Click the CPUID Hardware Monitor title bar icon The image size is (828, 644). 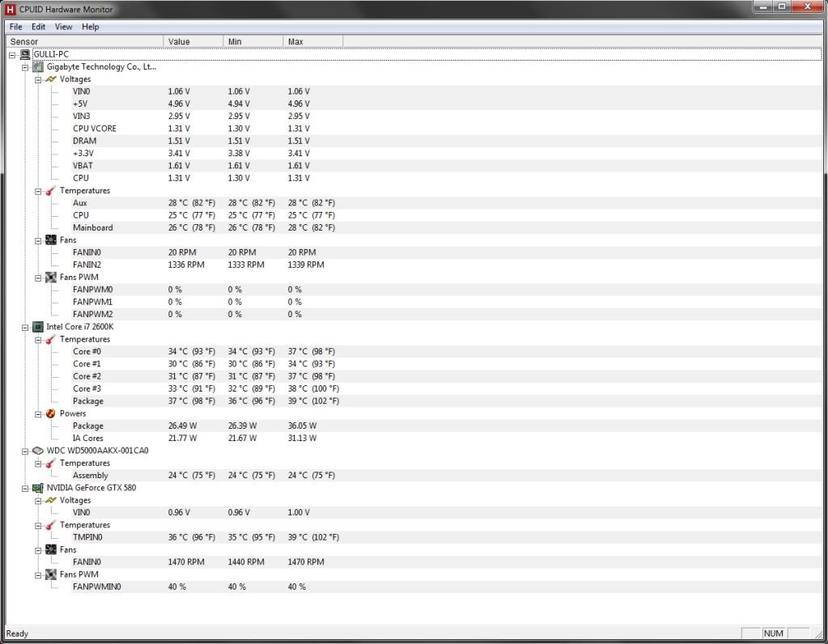(10, 9)
